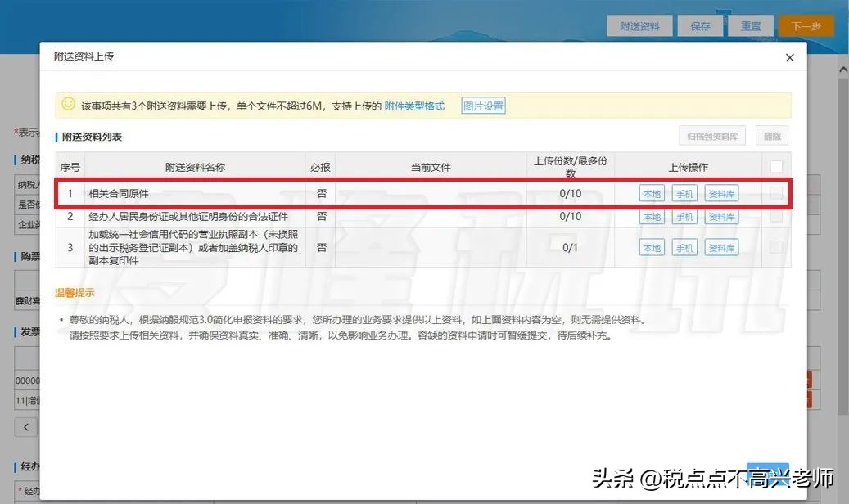This screenshot has width=849, height=504.
Task: Open 资料库 for 营业执照副本 row
Action: coord(721,247)
